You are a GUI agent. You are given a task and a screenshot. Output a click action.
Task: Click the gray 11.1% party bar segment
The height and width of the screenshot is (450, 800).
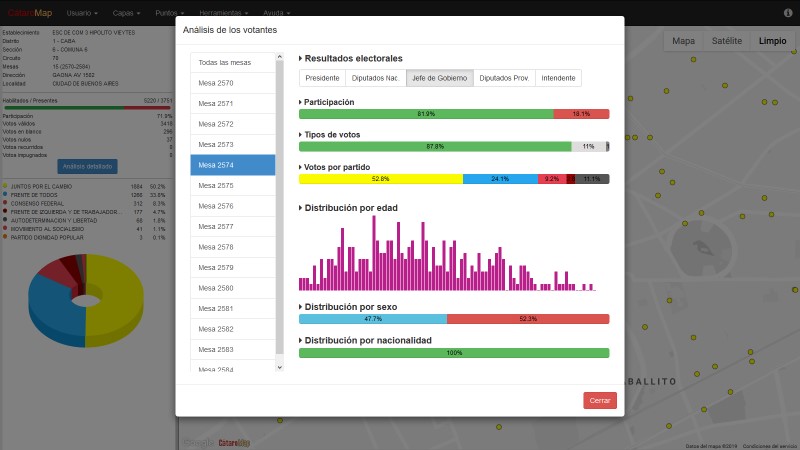pyautogui.click(x=592, y=179)
